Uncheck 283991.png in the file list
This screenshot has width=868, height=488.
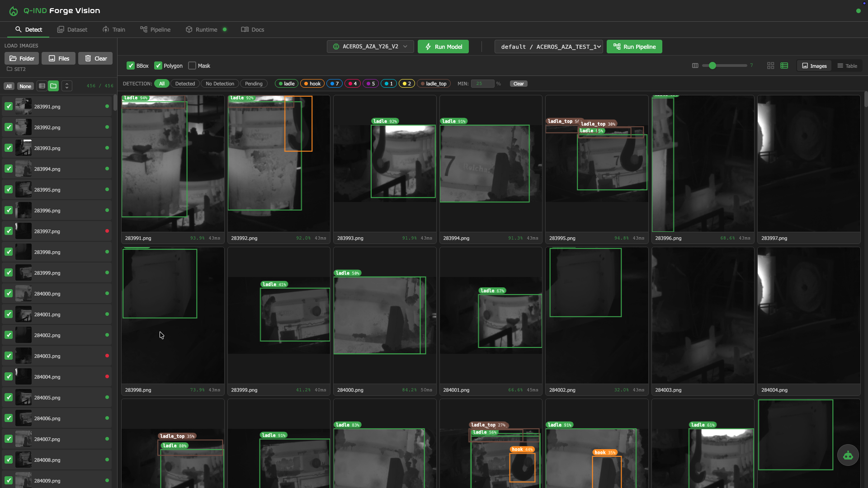click(x=9, y=107)
